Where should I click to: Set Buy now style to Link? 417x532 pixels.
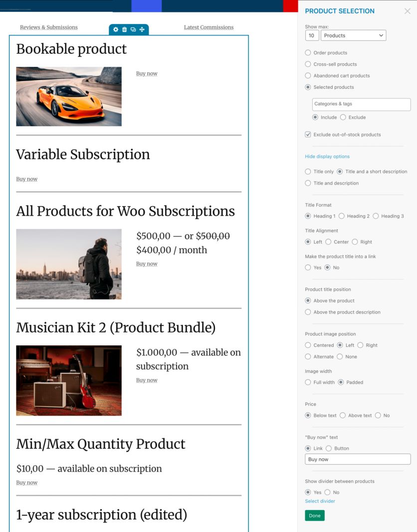pos(308,449)
